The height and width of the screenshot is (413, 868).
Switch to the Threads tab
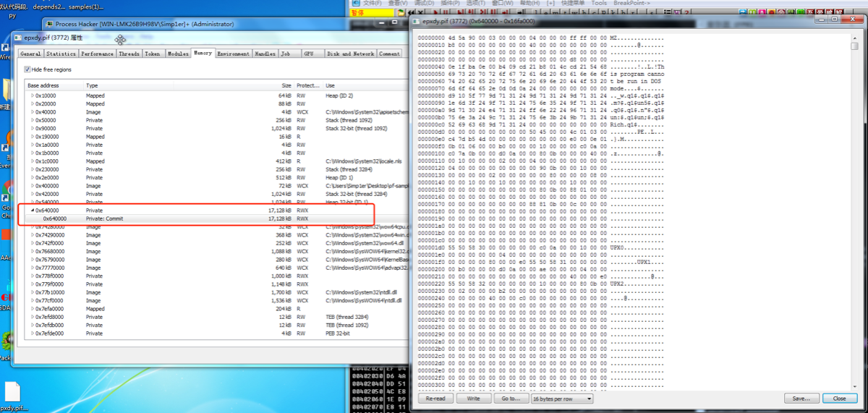tap(129, 54)
